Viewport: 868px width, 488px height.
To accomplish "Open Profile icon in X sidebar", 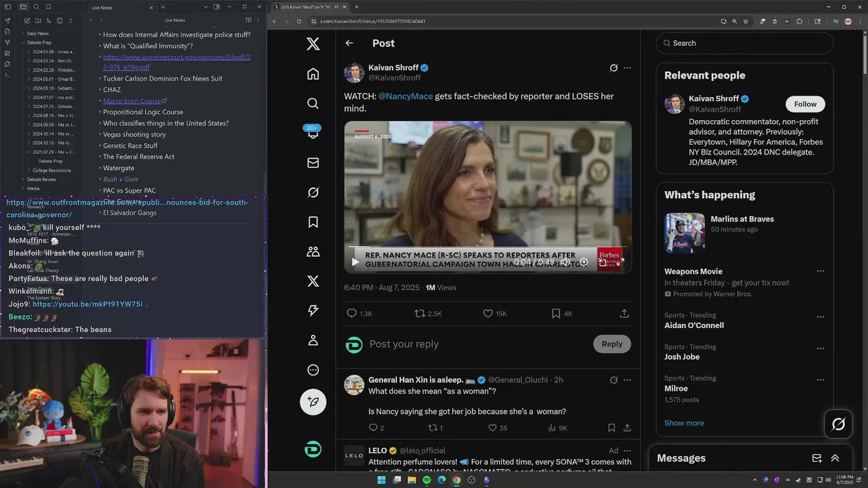I will pyautogui.click(x=313, y=340).
